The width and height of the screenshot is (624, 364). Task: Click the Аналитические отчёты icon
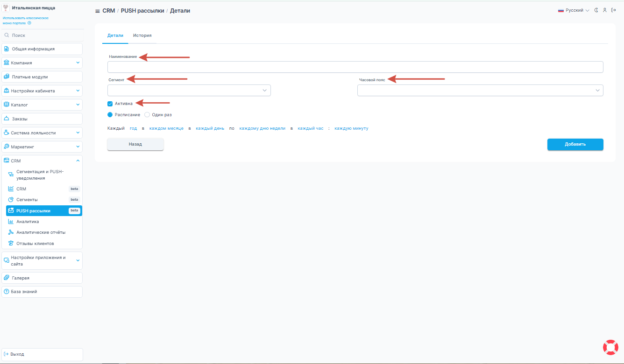[x=11, y=232]
